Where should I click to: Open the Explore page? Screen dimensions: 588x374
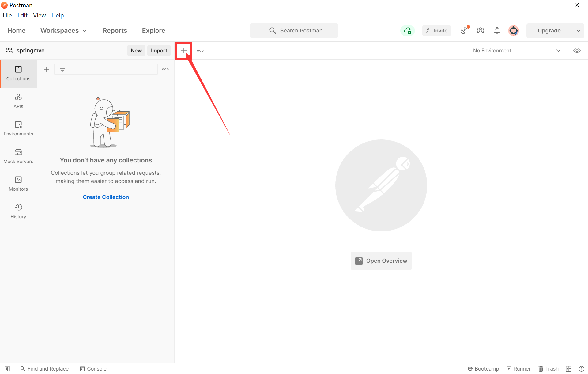[154, 31]
